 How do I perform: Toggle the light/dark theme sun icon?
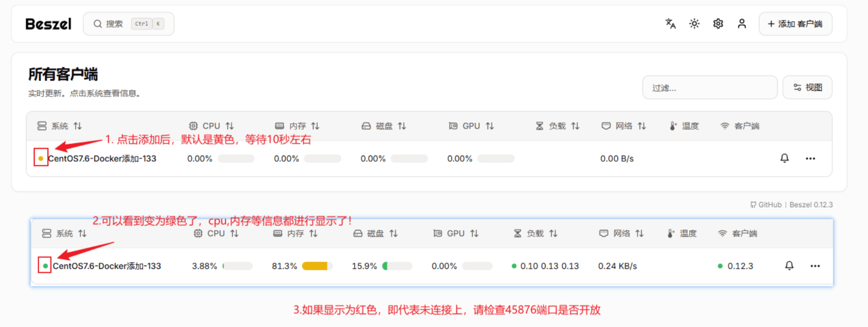(x=694, y=24)
